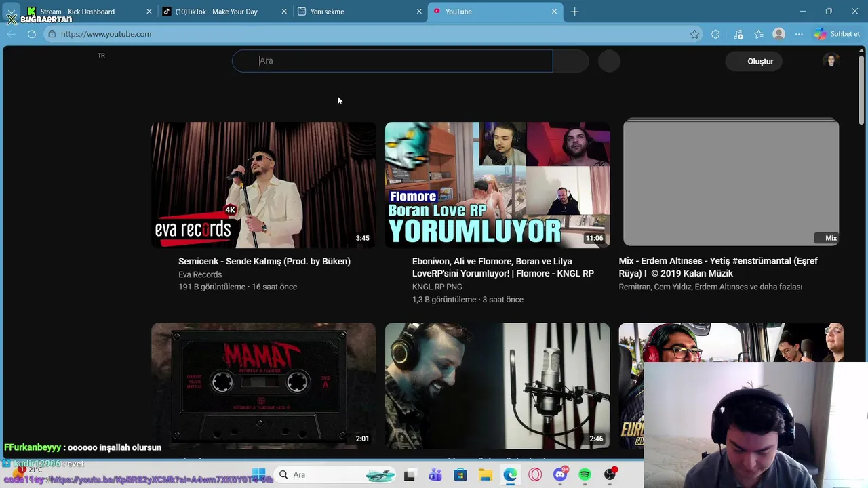The width and height of the screenshot is (868, 488).
Task: Close the Yeni sekme tab
Action: (419, 12)
